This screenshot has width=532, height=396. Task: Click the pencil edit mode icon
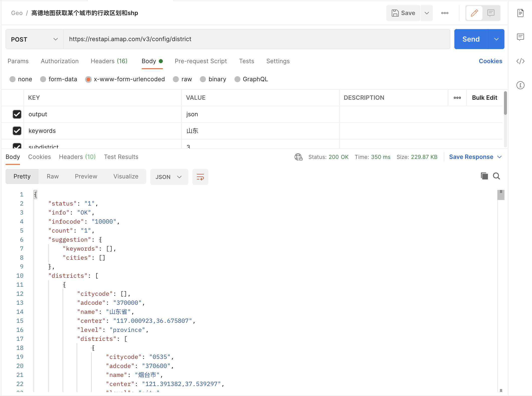pos(474,13)
